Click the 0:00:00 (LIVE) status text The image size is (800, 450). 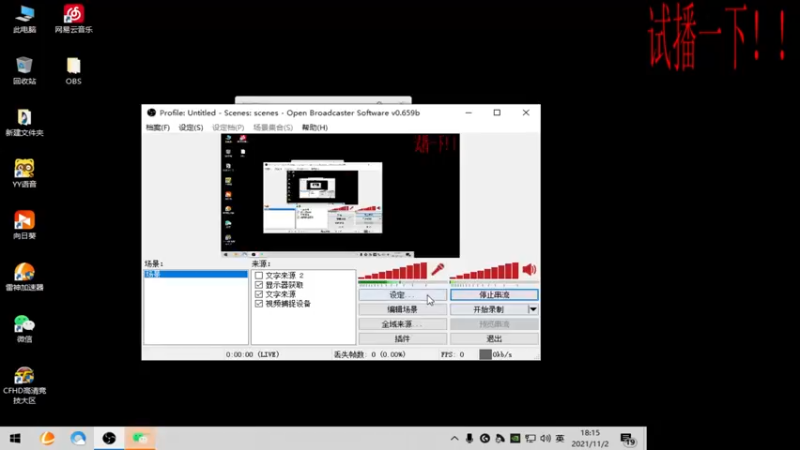[x=253, y=354]
